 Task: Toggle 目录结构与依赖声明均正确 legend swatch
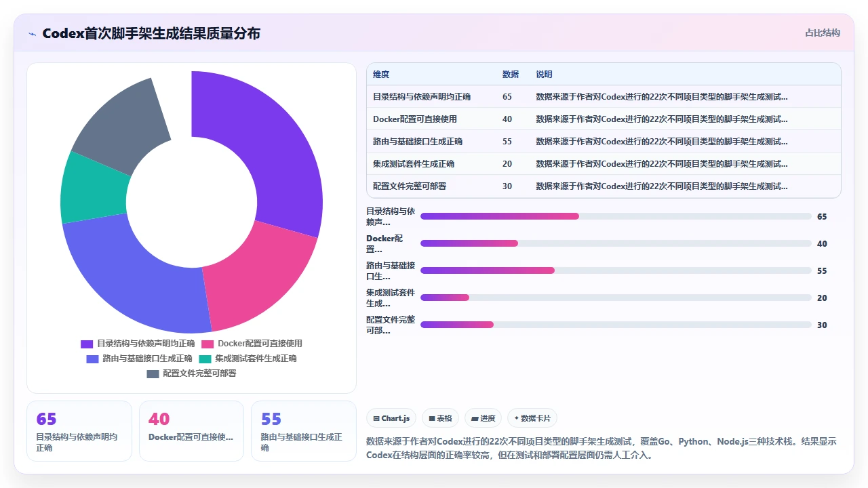pyautogui.click(x=87, y=344)
